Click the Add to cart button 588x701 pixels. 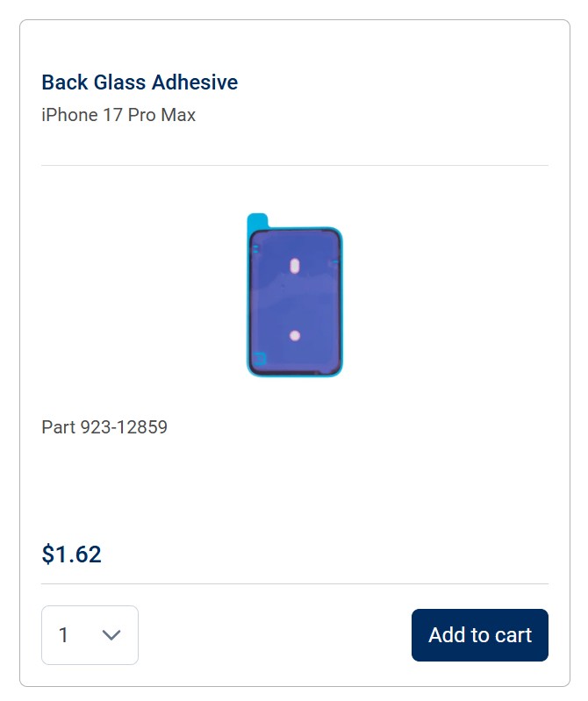[x=479, y=635]
